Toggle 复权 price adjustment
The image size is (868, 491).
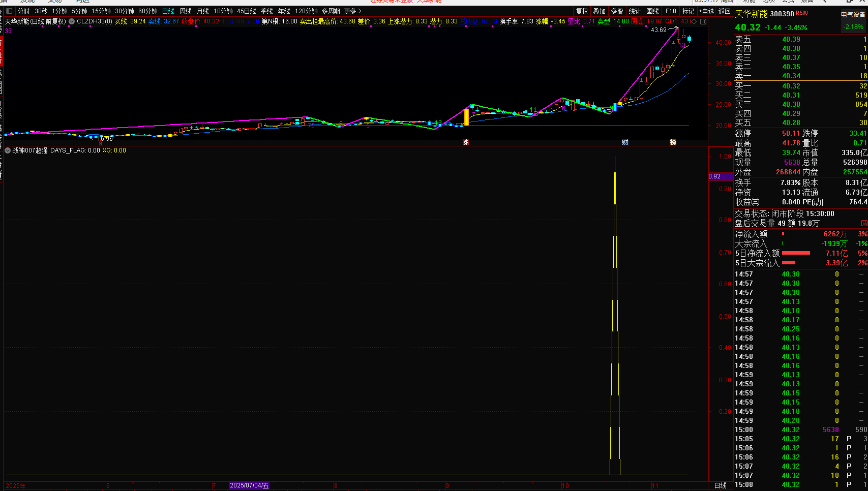click(582, 11)
